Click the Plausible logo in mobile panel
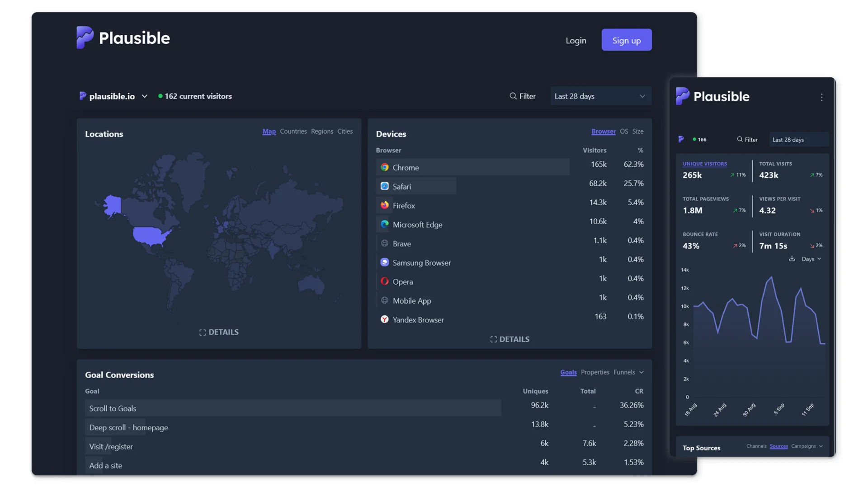Screen dimensions: 868x488 pos(712,96)
